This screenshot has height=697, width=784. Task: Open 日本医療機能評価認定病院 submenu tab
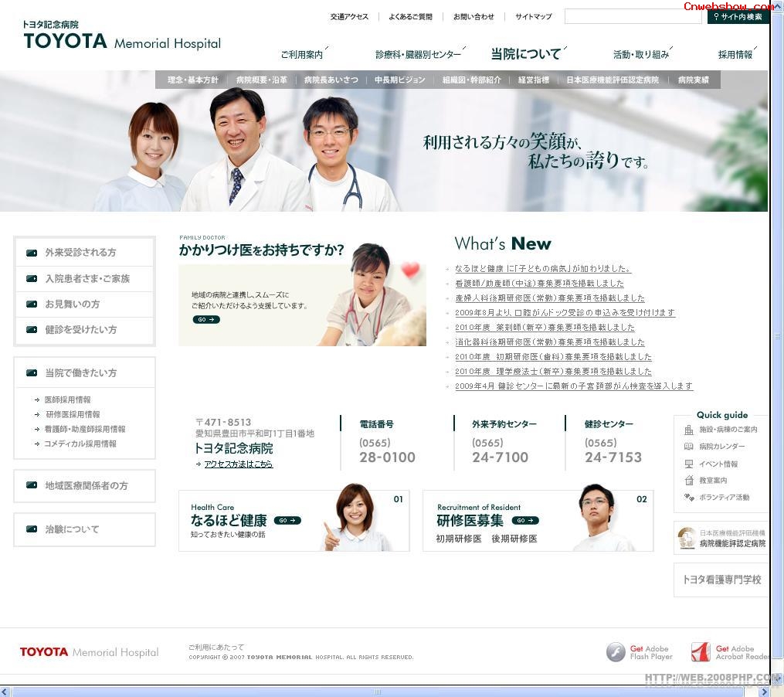(x=613, y=80)
